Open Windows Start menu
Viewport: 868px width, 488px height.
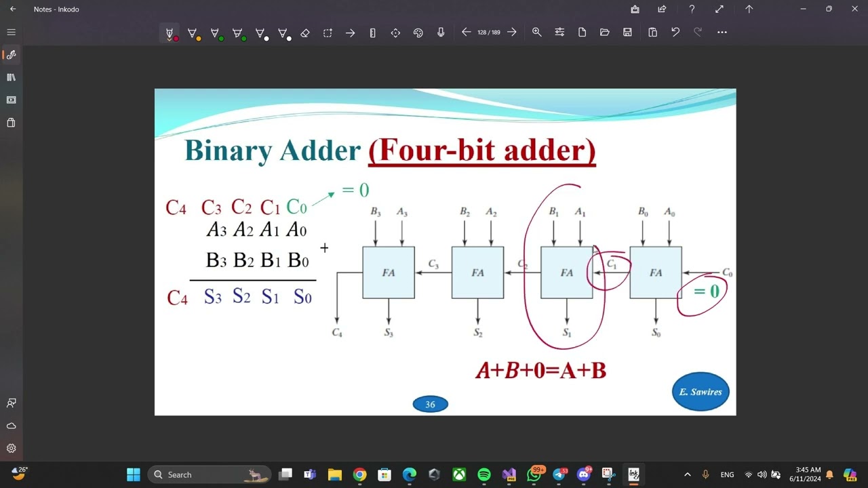tap(134, 474)
